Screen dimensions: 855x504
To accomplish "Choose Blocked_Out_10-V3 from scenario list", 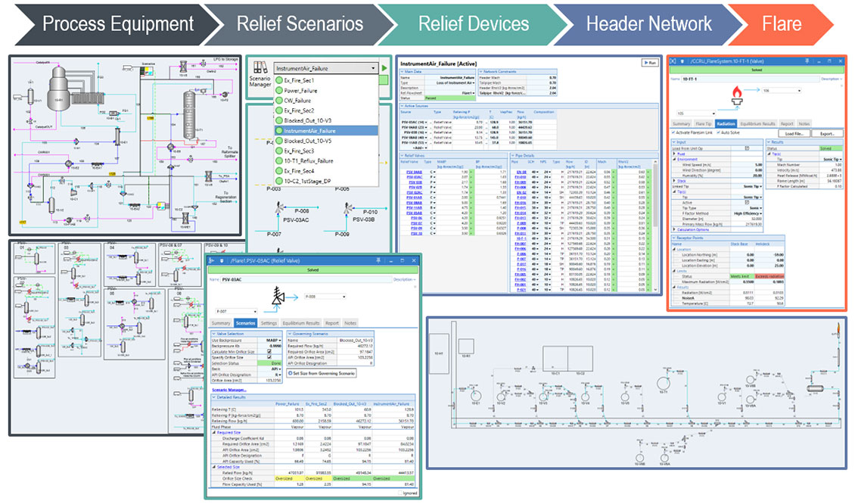I will (x=326, y=120).
